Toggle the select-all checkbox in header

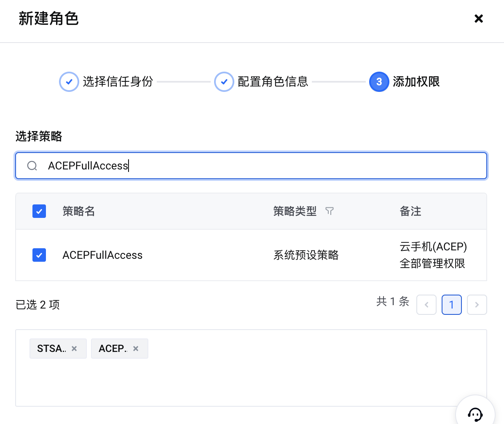click(39, 211)
